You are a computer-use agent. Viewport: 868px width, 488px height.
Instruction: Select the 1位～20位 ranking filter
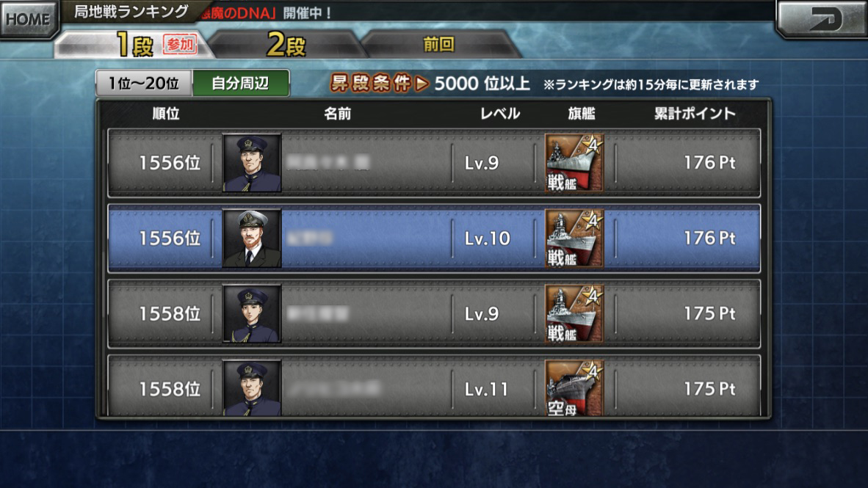tap(144, 84)
